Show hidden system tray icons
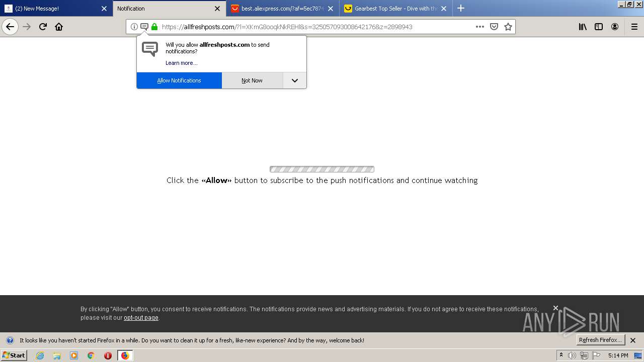The image size is (644, 362). click(561, 355)
